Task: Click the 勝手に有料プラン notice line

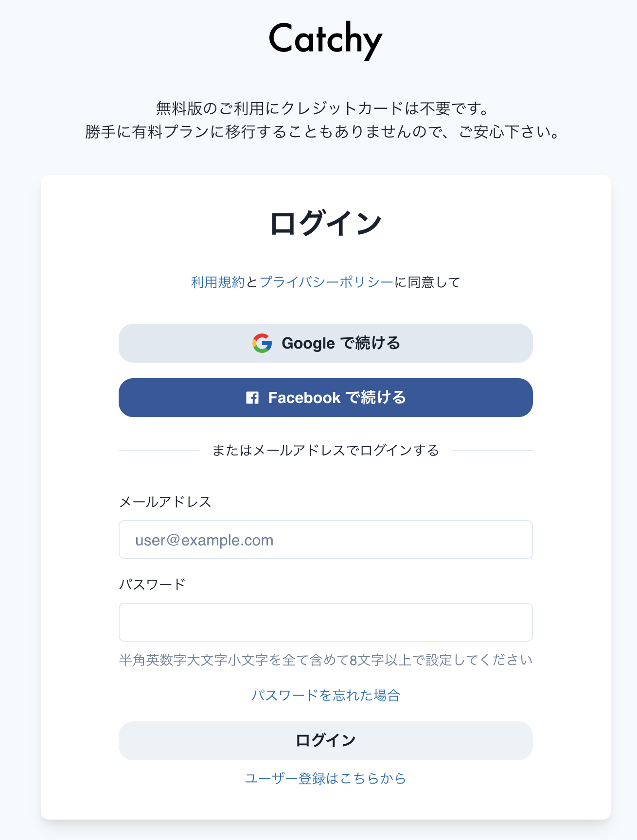Action: (x=323, y=132)
